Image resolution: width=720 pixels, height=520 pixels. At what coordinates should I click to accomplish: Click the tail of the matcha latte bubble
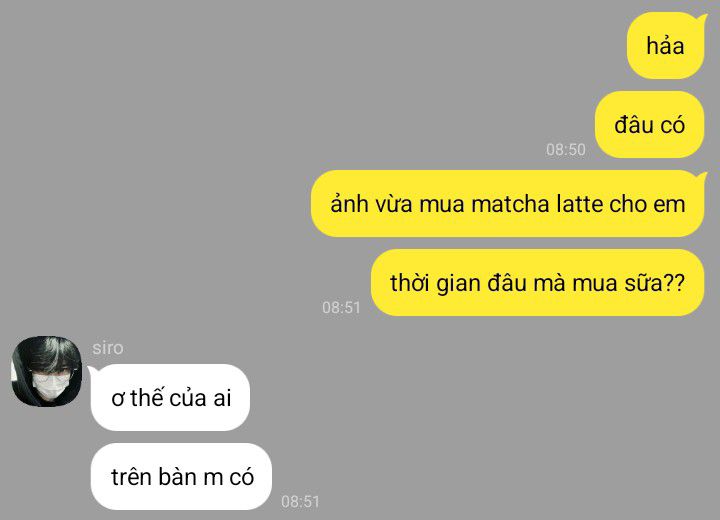(702, 177)
